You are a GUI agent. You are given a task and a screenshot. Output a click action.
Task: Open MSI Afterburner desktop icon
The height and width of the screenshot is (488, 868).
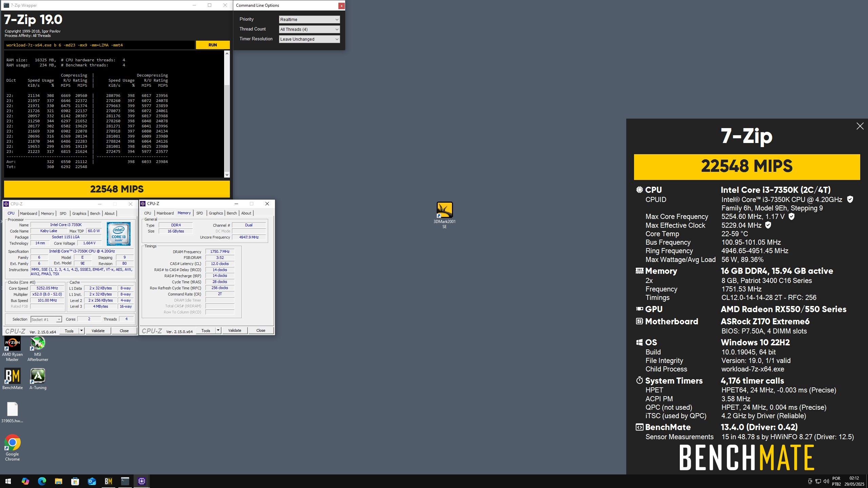[38, 349]
